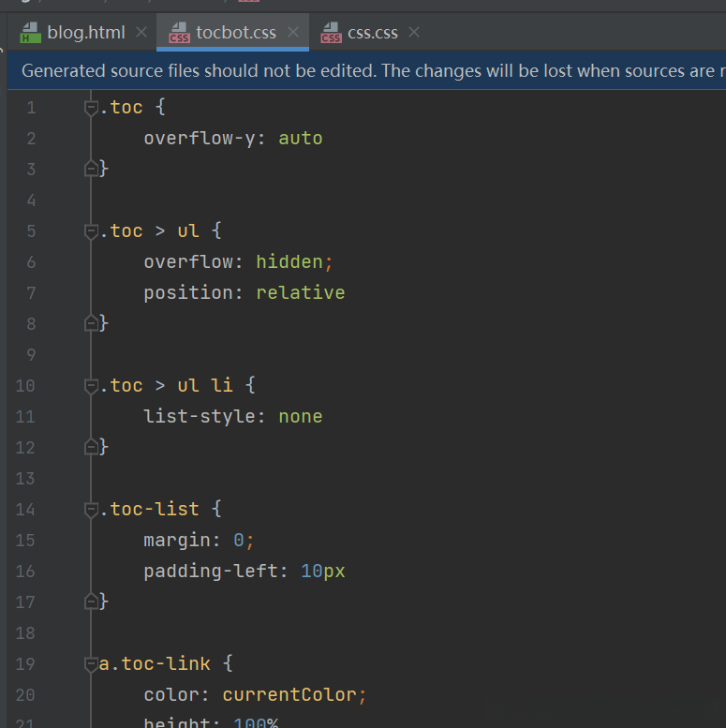Close the tocbot.css tab
The height and width of the screenshot is (728, 726).
tap(293, 33)
